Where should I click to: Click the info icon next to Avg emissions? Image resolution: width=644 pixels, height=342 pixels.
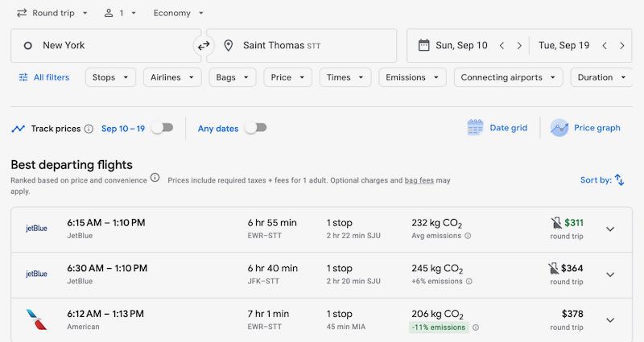pyautogui.click(x=468, y=236)
